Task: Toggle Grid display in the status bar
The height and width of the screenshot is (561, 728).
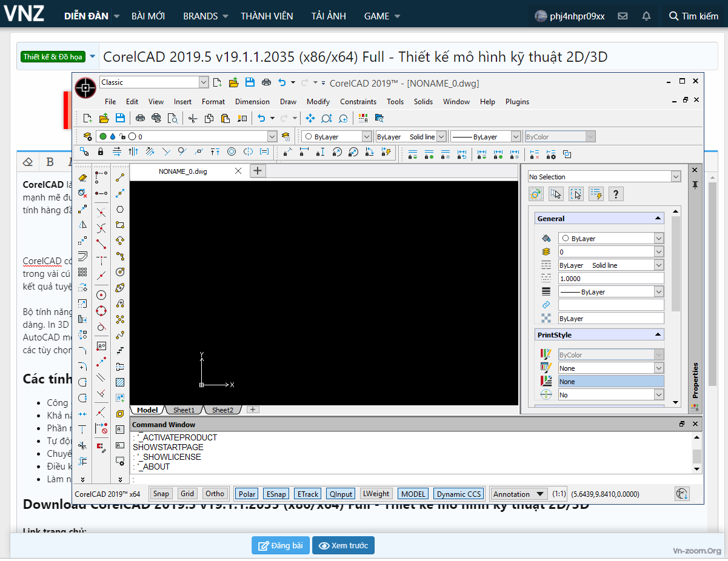Action: coord(188,494)
